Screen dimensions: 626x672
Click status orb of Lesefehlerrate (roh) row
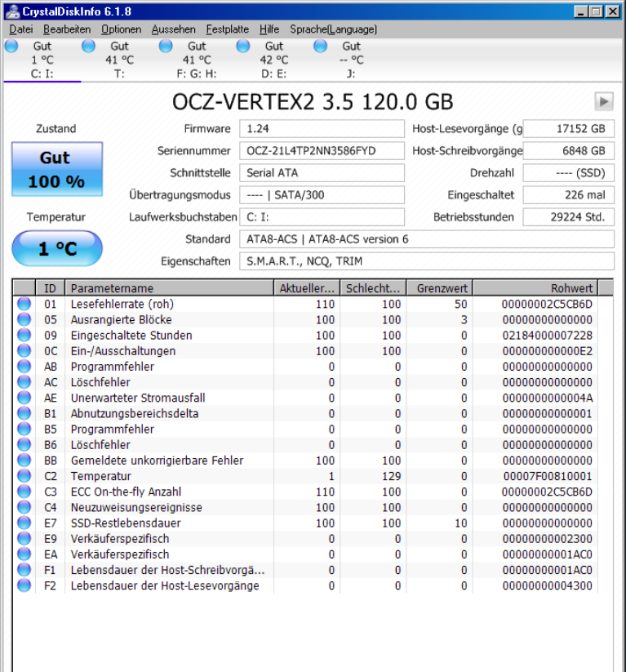[x=24, y=304]
